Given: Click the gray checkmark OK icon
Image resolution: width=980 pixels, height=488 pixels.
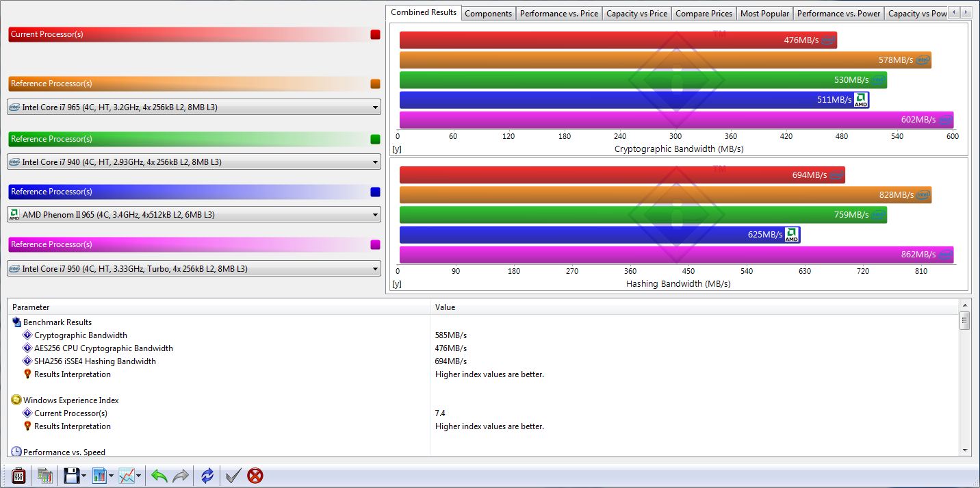Looking at the screenshot, I should (233, 475).
